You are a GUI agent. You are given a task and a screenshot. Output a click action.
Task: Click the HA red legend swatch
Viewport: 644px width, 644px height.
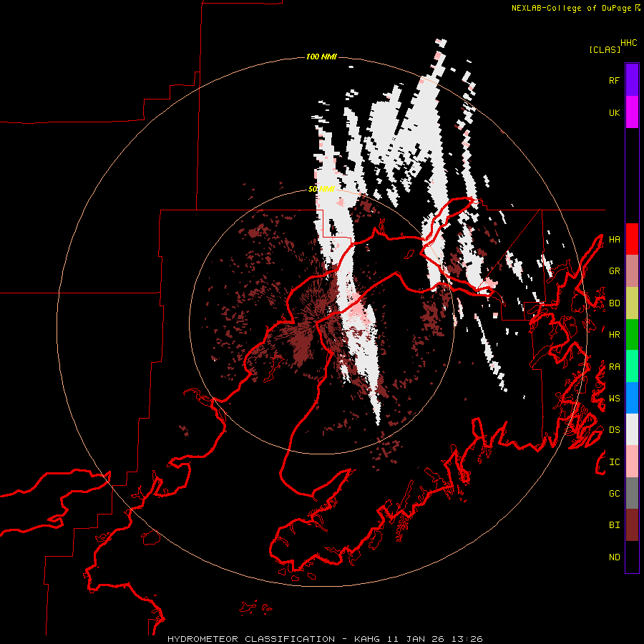[x=632, y=239]
